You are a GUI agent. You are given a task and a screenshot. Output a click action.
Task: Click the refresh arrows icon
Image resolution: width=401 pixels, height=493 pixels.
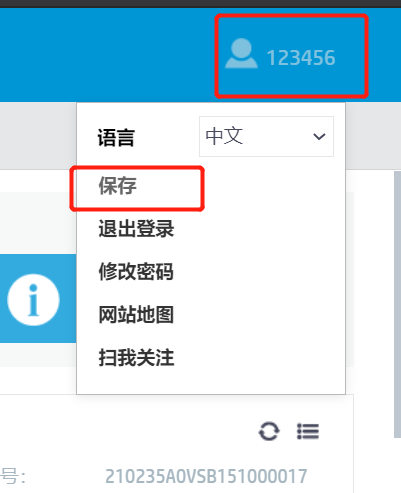pos(269,431)
